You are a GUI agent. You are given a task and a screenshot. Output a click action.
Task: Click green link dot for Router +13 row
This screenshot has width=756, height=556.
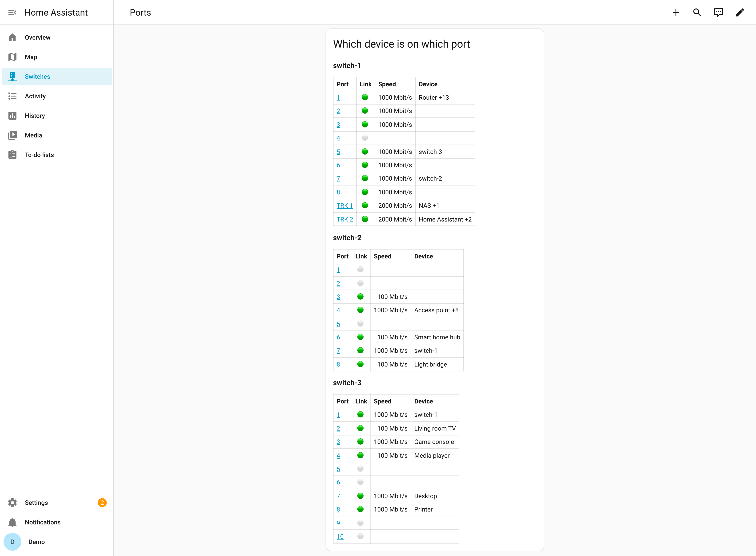(x=365, y=97)
